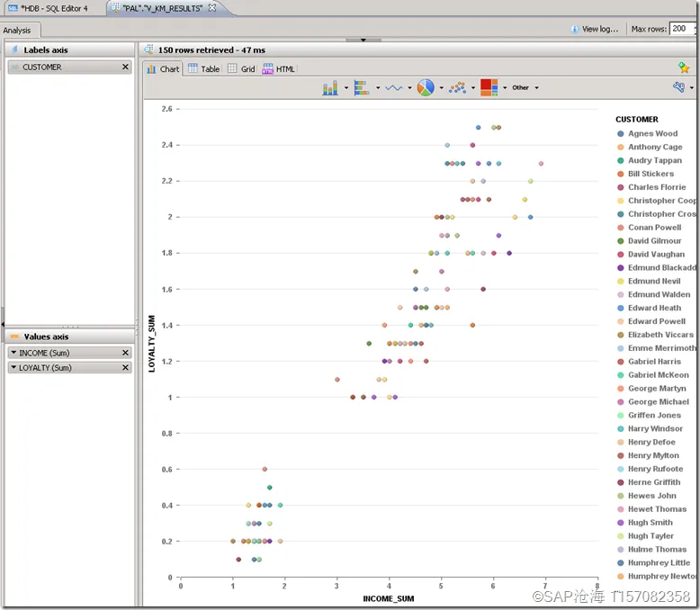Click the View log info icon

click(x=575, y=29)
